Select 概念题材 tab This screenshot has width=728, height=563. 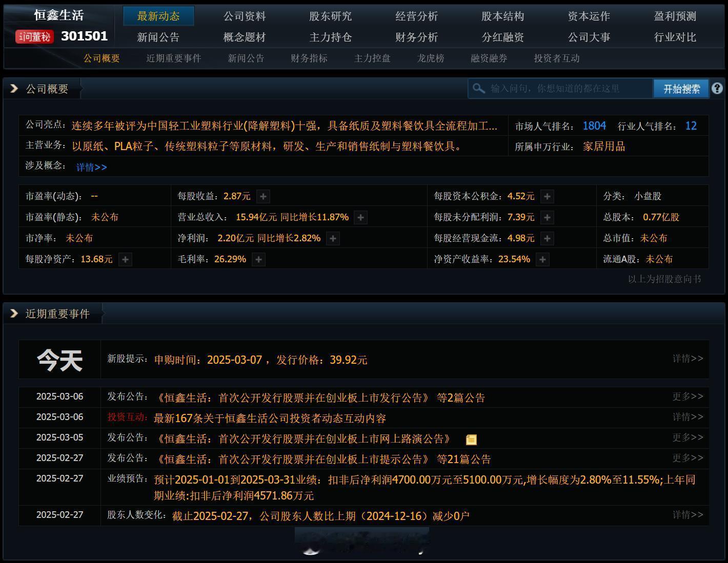pos(245,37)
